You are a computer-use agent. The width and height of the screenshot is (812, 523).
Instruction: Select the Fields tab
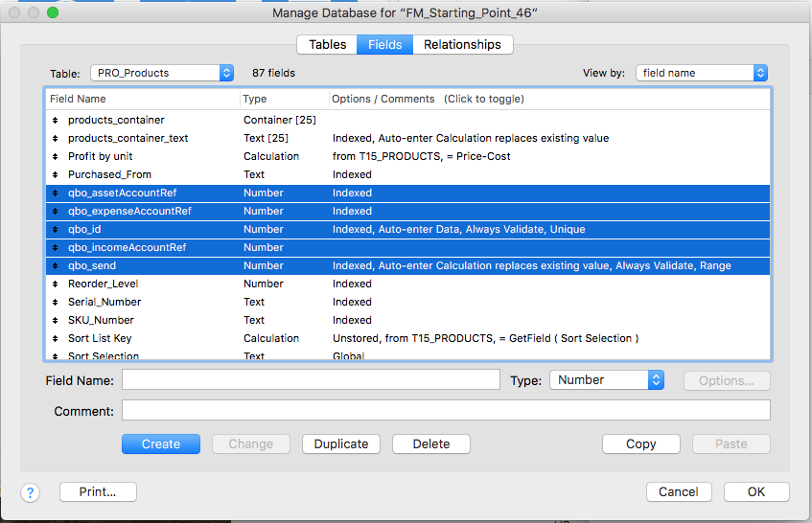[384, 44]
